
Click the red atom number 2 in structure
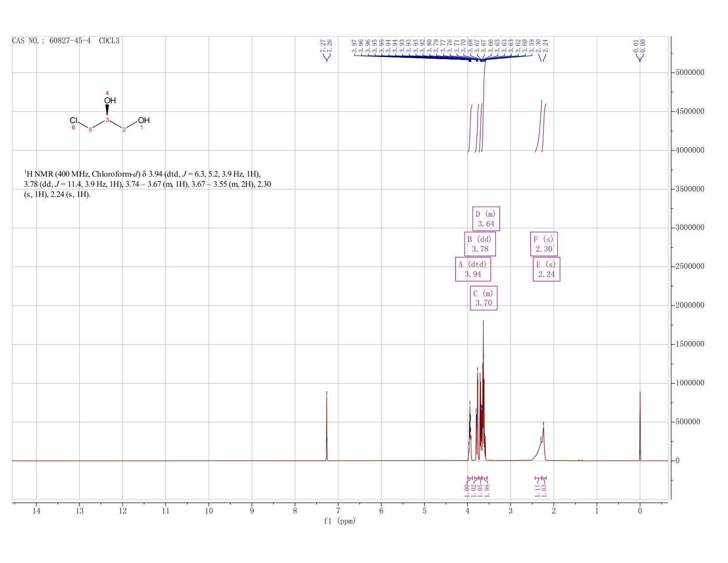[124, 130]
